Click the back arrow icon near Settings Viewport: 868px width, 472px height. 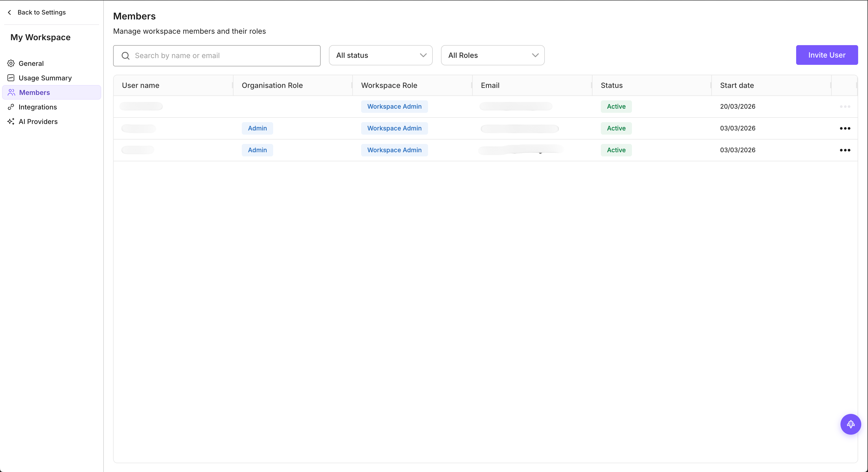pos(9,12)
